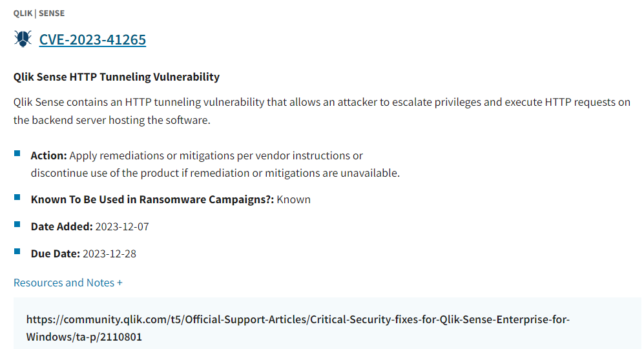
Task: Click the bold Action label
Action: pyautogui.click(x=48, y=155)
